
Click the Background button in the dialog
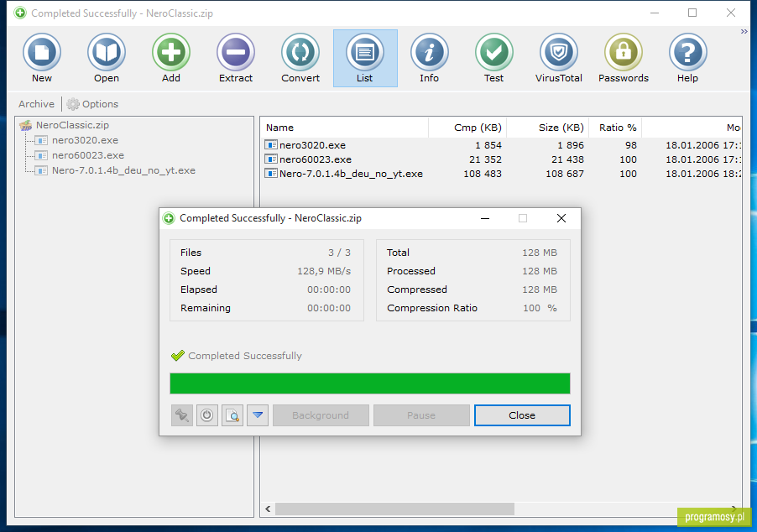pos(321,415)
